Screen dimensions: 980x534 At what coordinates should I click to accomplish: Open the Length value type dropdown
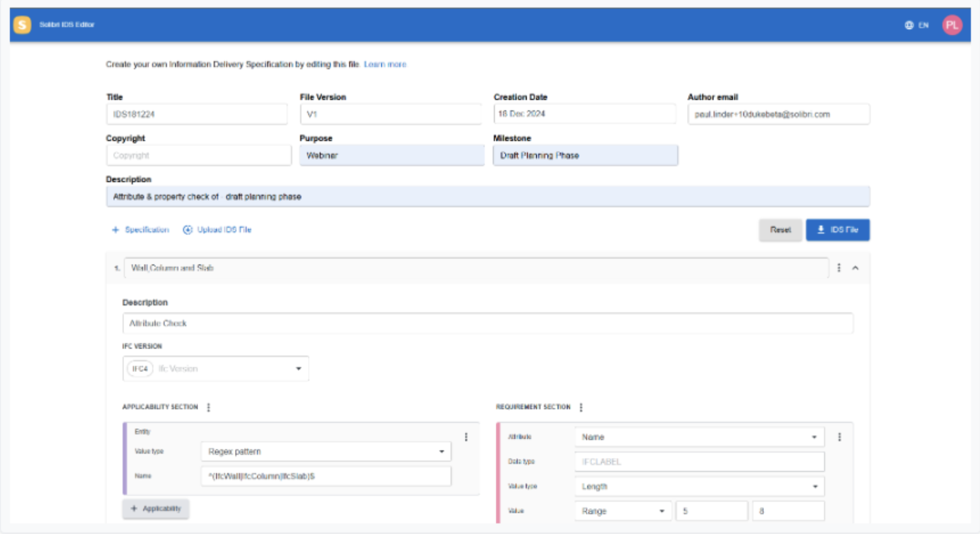pos(699,486)
